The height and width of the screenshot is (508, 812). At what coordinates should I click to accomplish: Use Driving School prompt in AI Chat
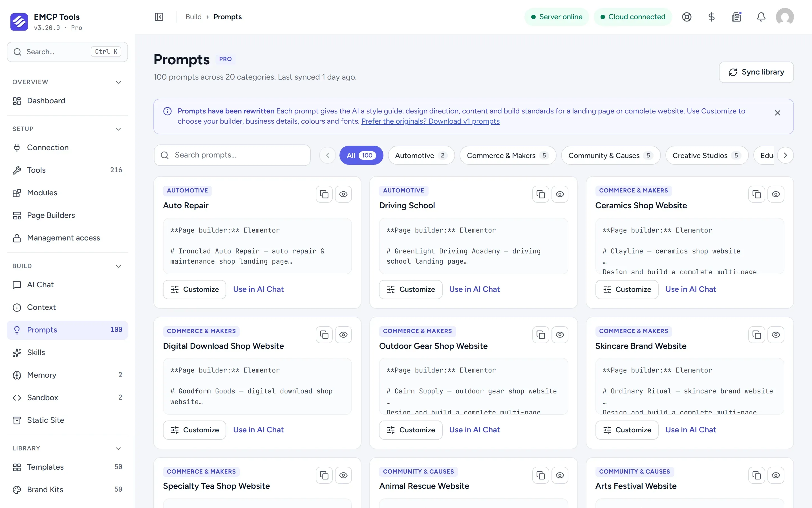[x=474, y=289]
